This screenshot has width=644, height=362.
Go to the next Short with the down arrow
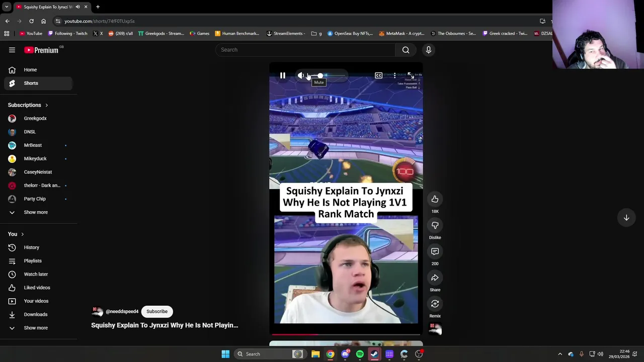pyautogui.click(x=626, y=218)
